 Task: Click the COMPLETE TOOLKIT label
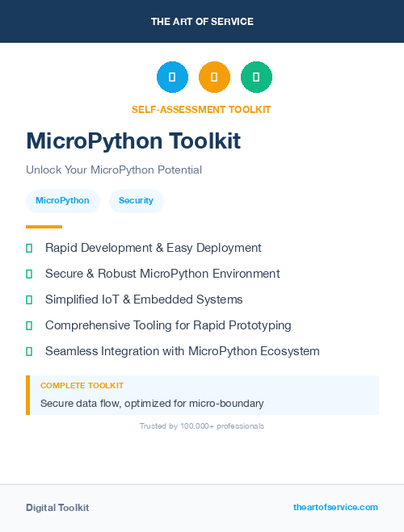[x=82, y=386]
